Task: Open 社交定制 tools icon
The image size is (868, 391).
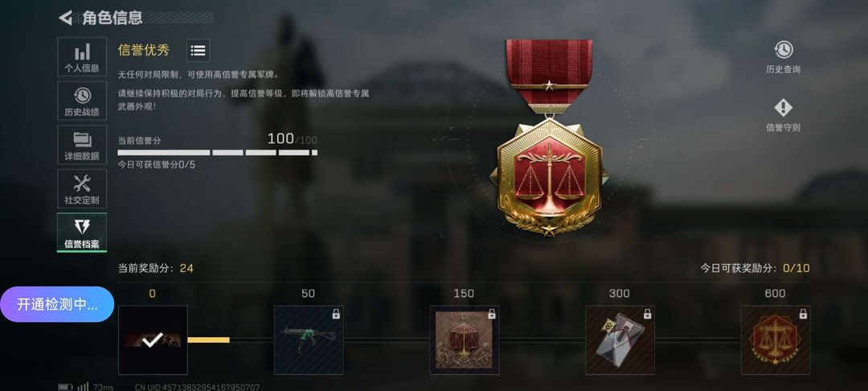Action: (82, 188)
